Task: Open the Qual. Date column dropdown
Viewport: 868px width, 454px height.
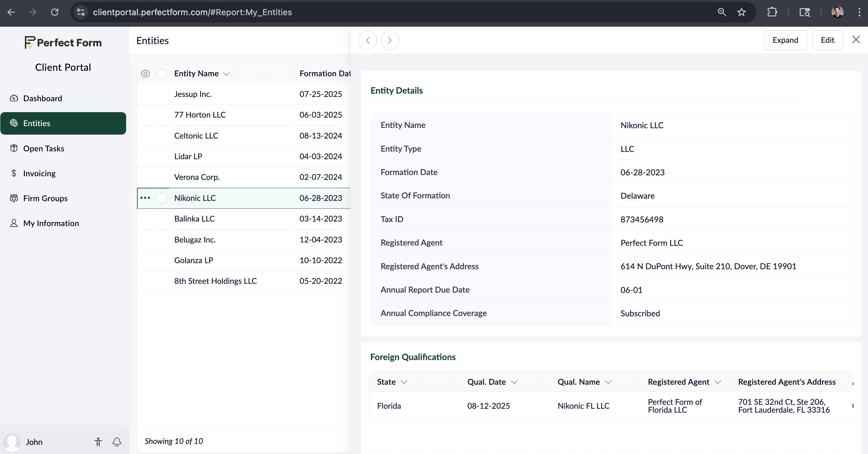Action: click(514, 382)
